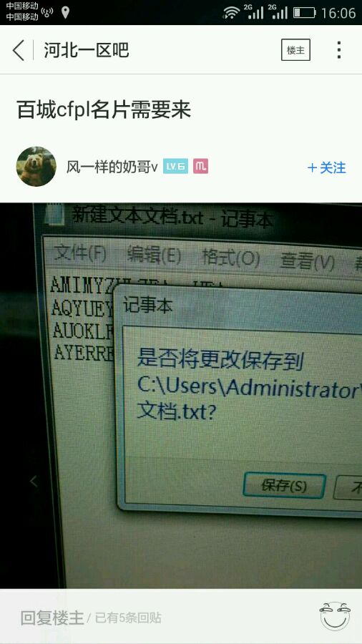
Task: Tap the Wi-Fi status icon
Action: [x=231, y=13]
